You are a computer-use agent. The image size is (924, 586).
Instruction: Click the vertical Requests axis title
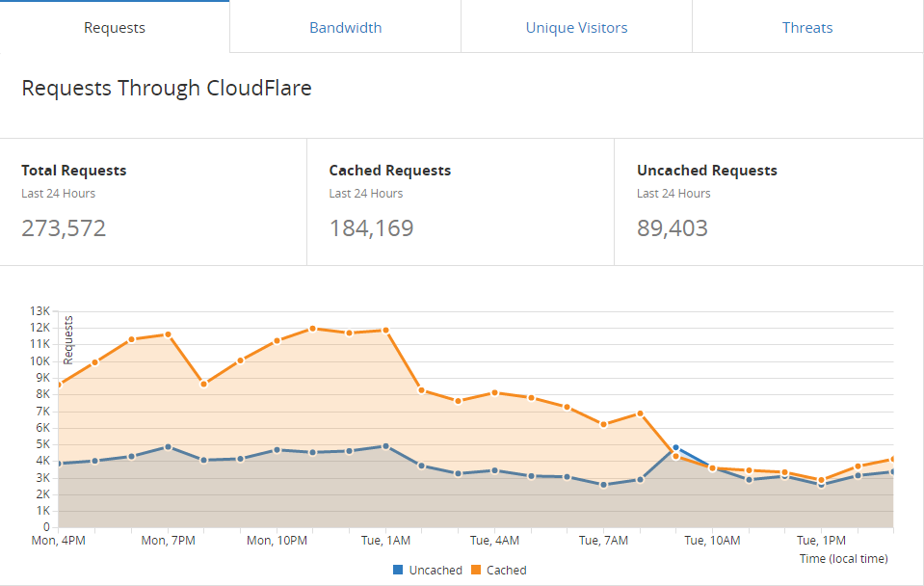click(68, 340)
